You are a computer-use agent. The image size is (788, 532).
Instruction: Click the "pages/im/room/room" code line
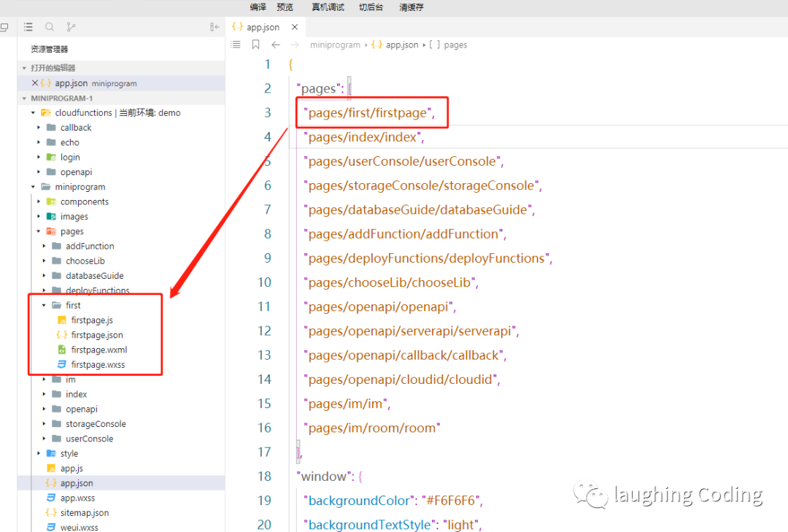(372, 428)
